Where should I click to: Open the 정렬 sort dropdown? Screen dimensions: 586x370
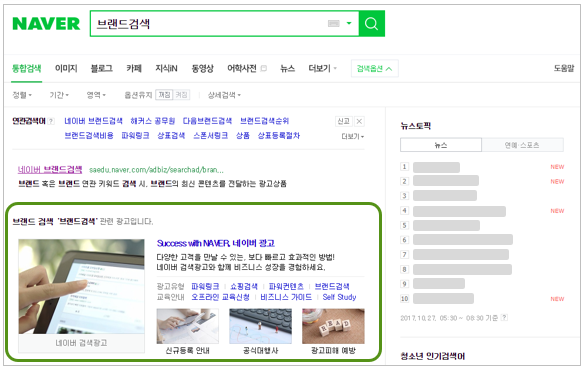point(22,95)
